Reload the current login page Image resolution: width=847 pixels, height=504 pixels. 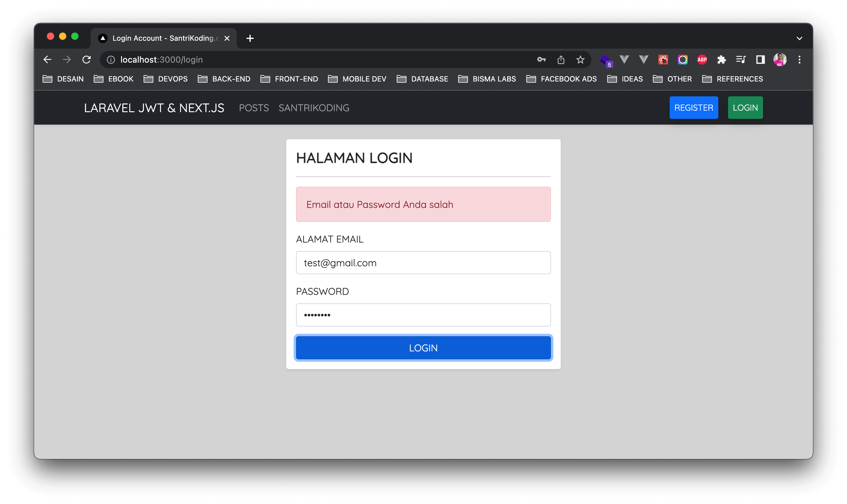[87, 60]
